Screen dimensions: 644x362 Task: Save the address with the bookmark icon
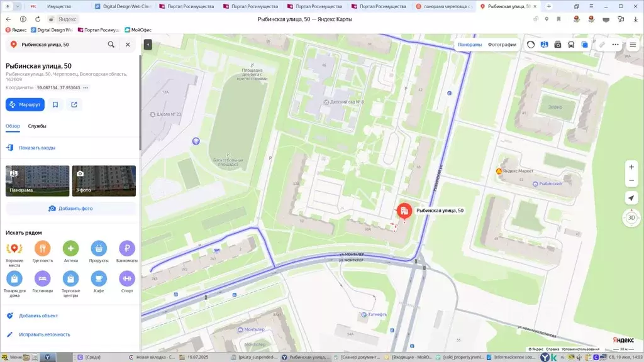(55, 105)
